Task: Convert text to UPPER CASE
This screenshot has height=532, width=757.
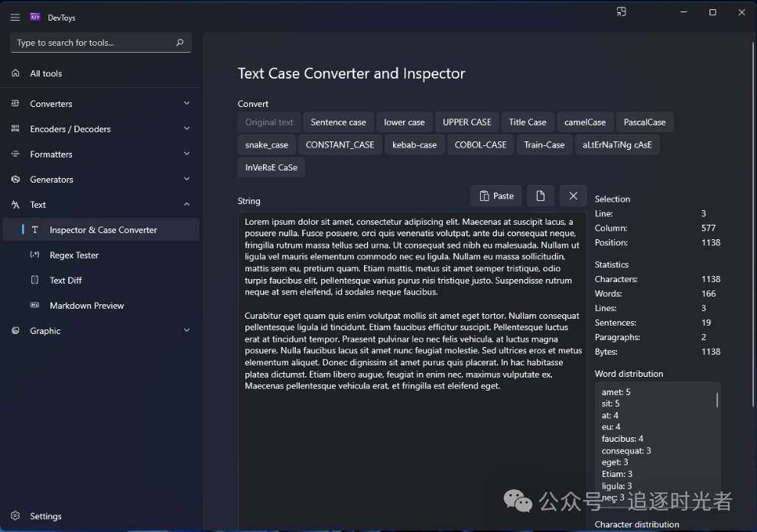Action: (467, 122)
